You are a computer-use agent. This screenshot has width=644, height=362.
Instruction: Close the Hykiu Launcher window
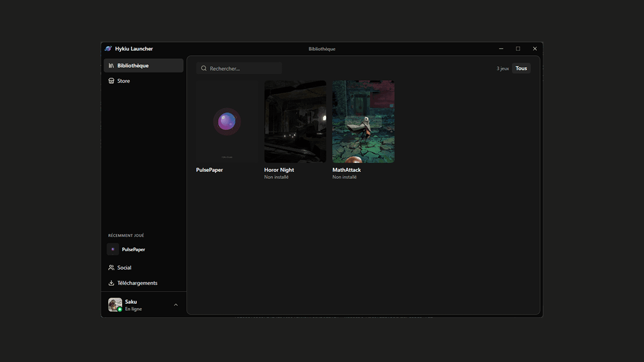(x=535, y=49)
